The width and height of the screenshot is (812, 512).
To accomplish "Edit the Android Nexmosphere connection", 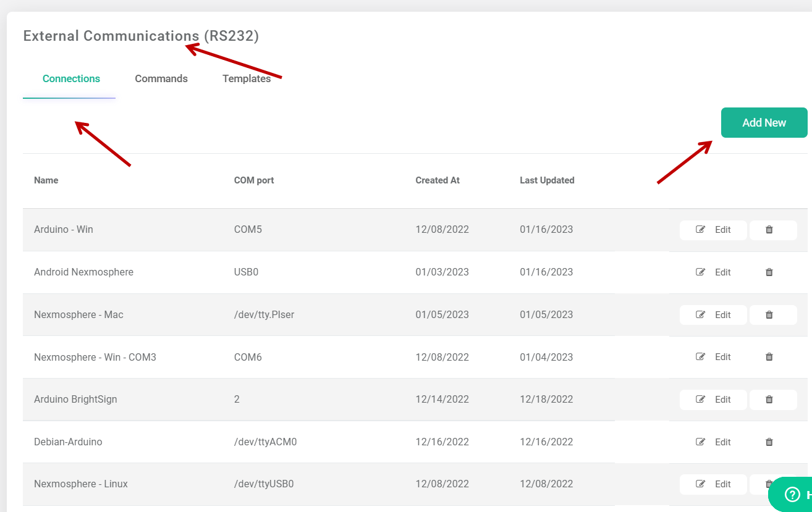I will click(x=714, y=272).
